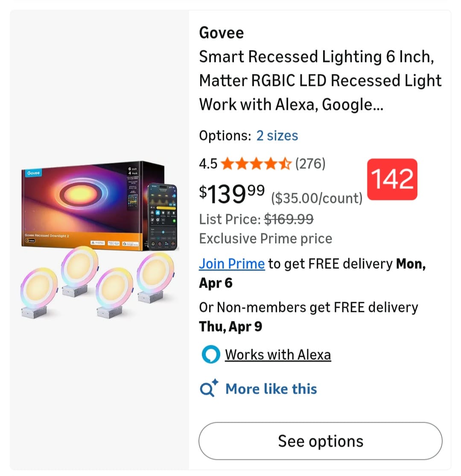Screen dimensions: 461x476
Task: Click the Govee brand name
Action: 222,33
